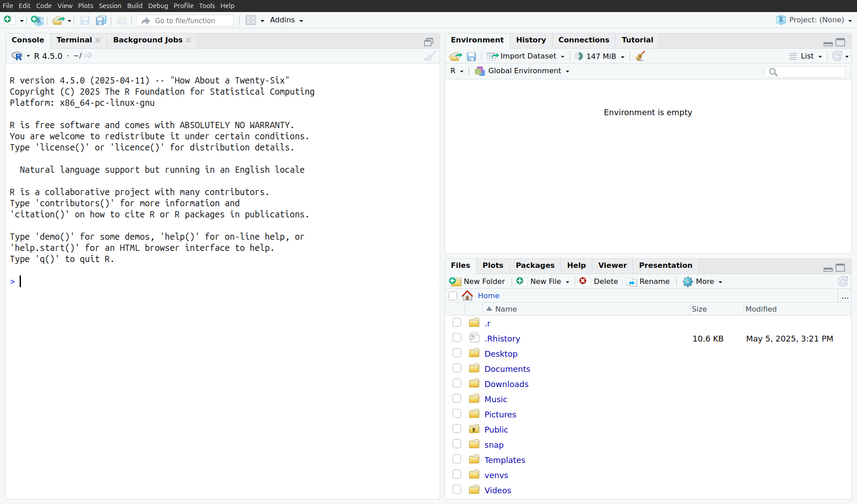857x504 pixels.
Task: Click the workspace panes layout icon
Action: pyautogui.click(x=251, y=20)
